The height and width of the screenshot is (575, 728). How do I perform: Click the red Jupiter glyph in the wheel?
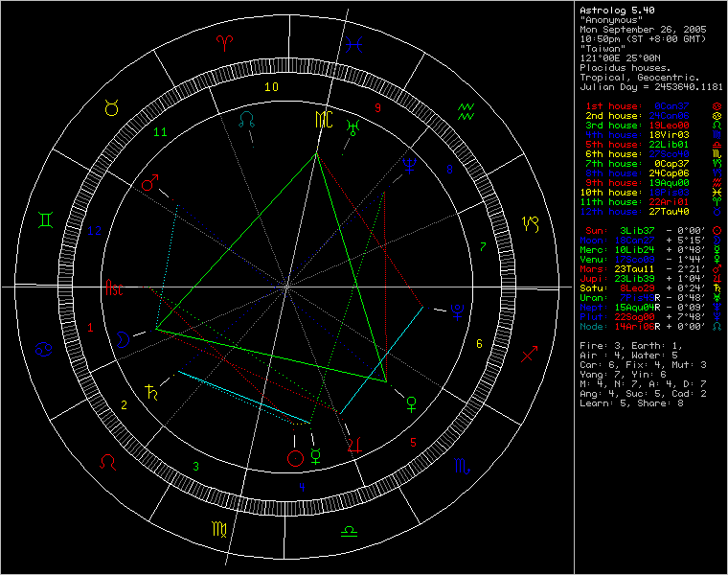click(x=355, y=444)
